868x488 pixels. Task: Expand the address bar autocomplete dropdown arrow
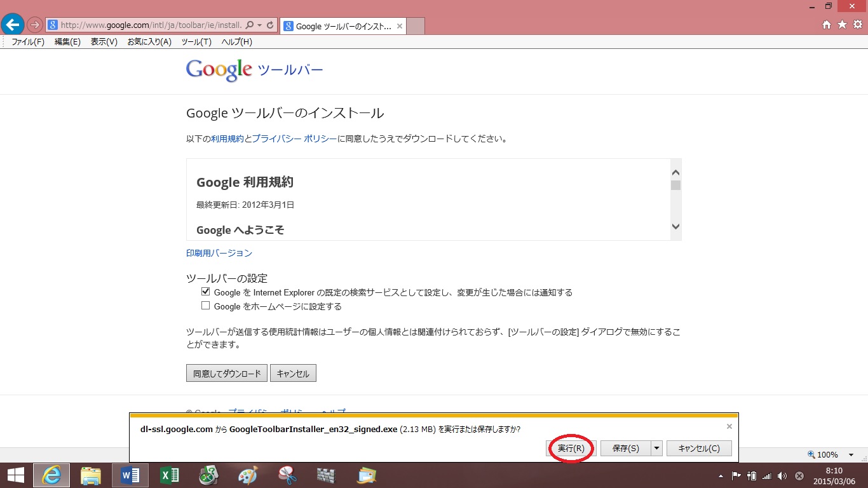coord(259,25)
